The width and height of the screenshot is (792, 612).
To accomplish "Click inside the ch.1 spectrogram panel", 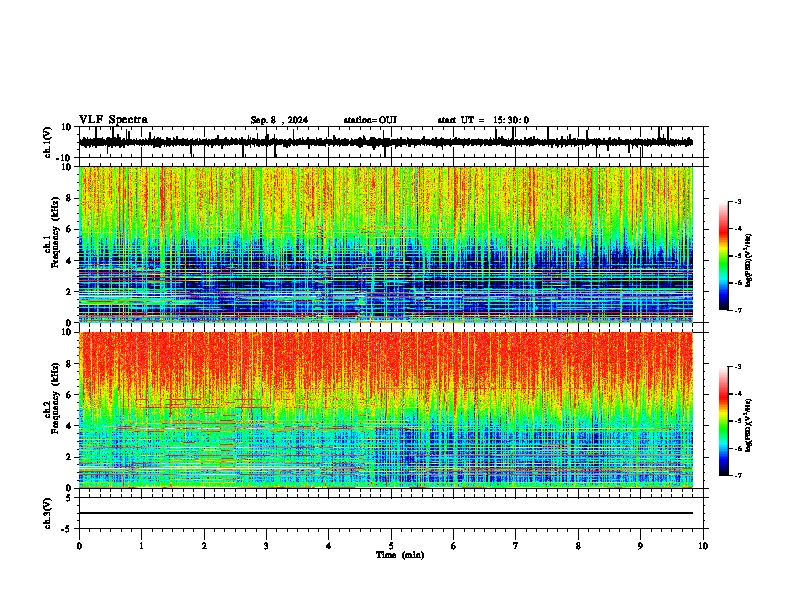I will 386,244.
